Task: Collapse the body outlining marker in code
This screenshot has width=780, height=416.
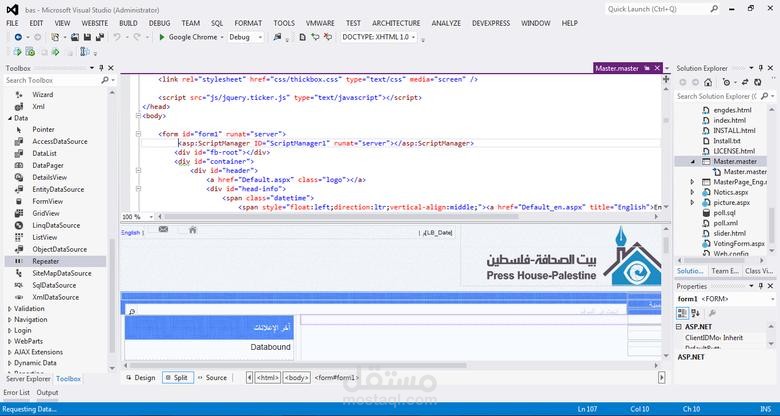Action: tap(138, 115)
